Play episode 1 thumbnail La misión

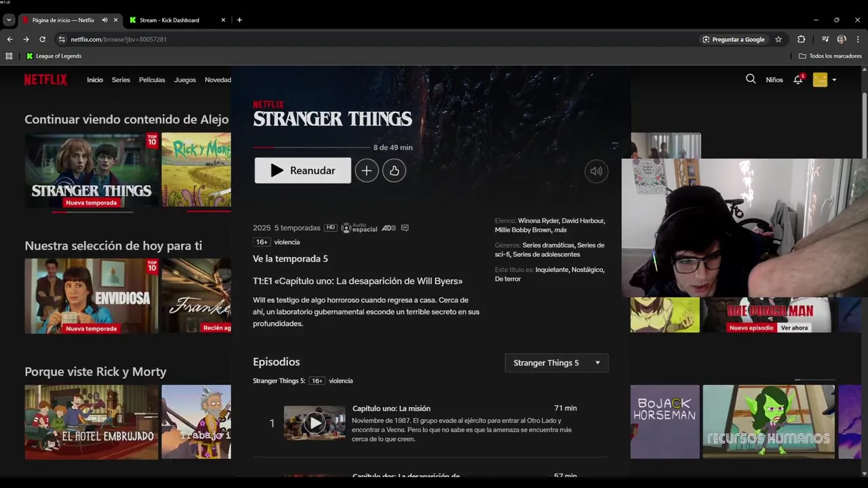[x=314, y=423]
